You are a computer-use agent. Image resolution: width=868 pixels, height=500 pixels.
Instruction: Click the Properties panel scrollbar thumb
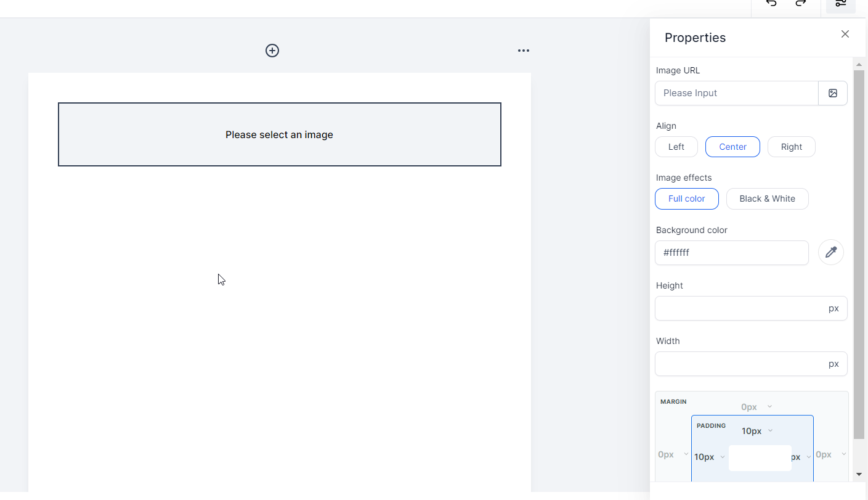coord(859,255)
